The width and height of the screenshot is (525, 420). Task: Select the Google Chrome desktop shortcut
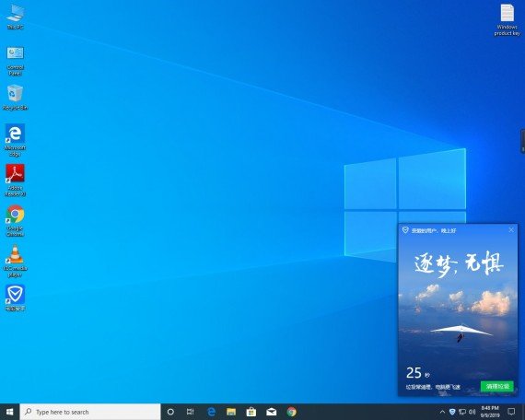pos(15,220)
